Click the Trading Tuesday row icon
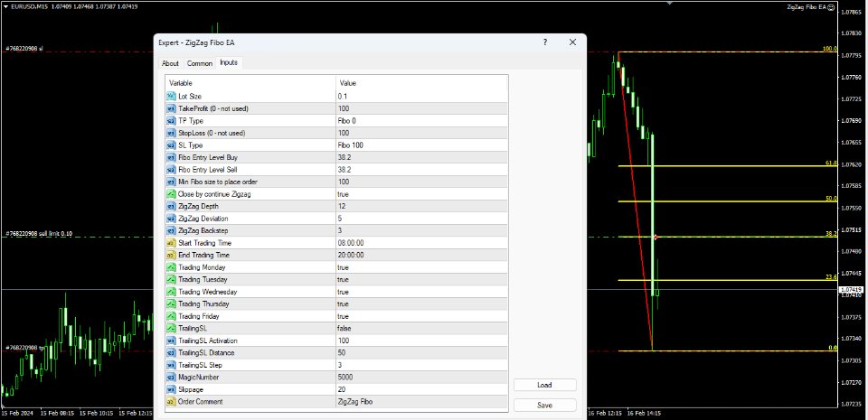This screenshot has height=420, width=868. (x=171, y=280)
